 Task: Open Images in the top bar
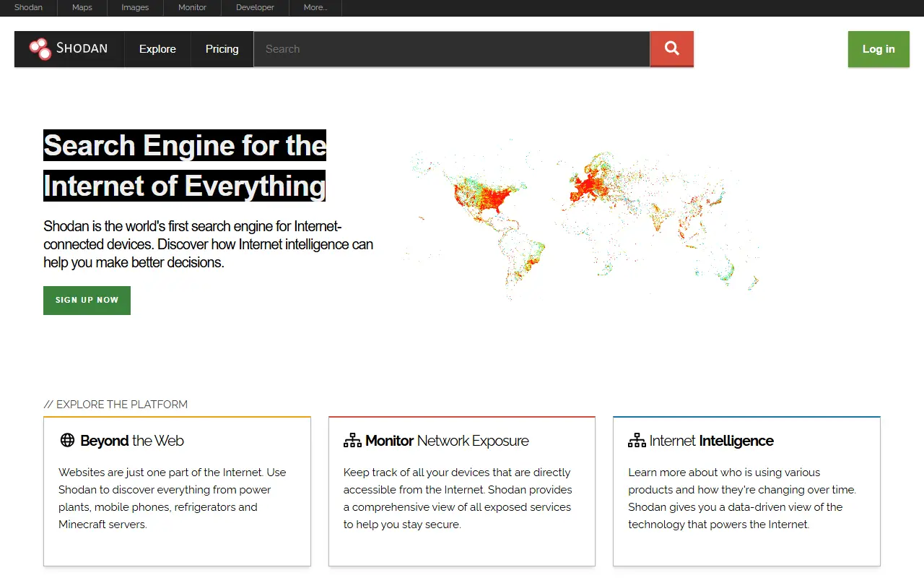coord(135,8)
